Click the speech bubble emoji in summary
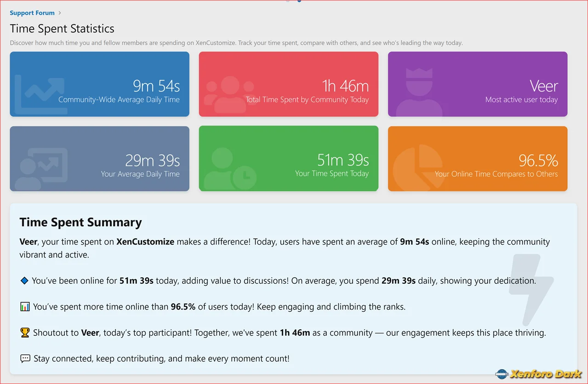 pyautogui.click(x=25, y=359)
